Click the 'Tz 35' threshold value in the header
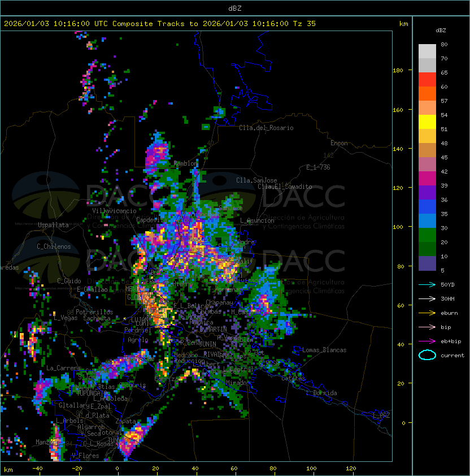Viewport: 470px width, 476px height. 304,24
